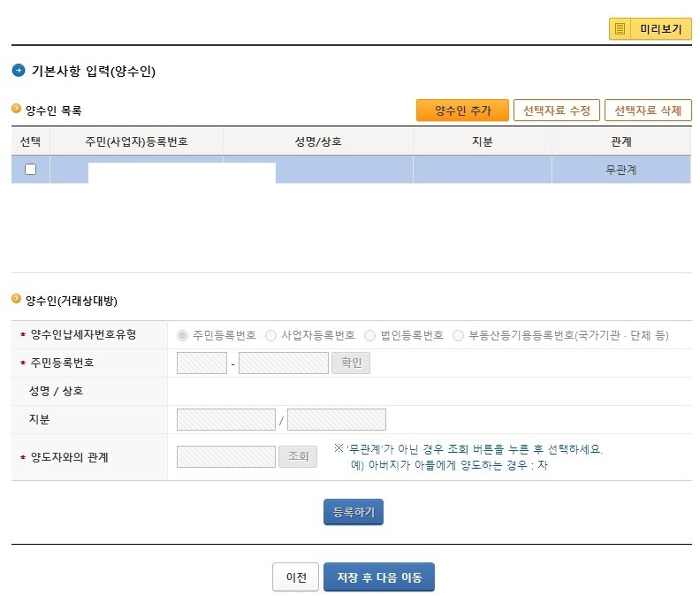Focus the 지분 numerator input field
Screen dimensions: 700x596
click(x=226, y=420)
